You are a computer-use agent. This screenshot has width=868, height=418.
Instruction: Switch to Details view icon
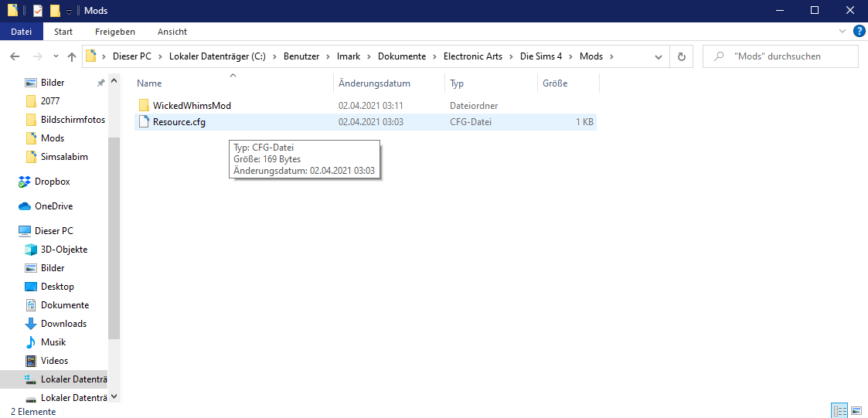tap(839, 411)
